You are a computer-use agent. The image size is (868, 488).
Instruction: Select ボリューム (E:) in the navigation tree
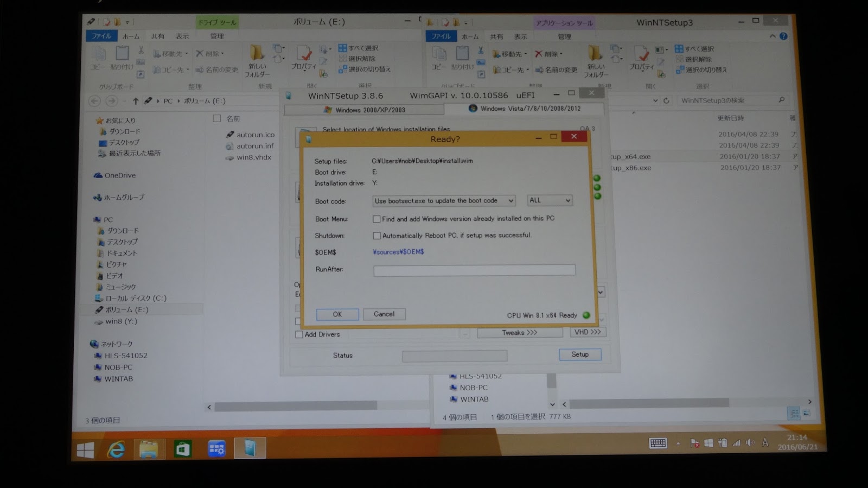coord(122,310)
